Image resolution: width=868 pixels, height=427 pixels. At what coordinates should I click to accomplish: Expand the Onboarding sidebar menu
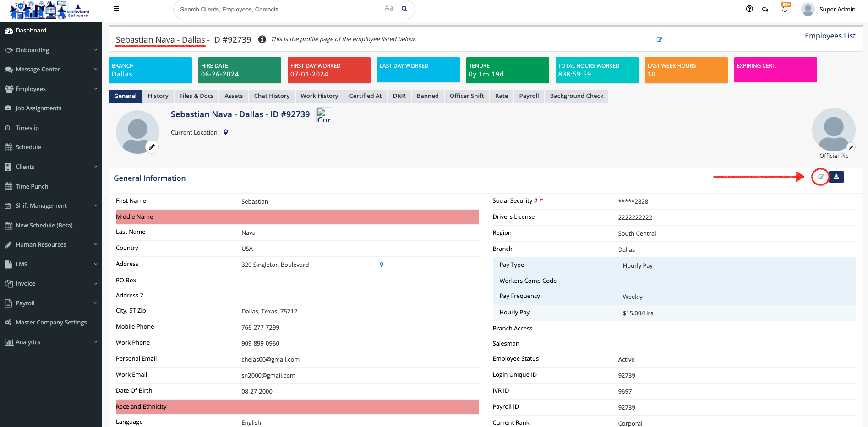tap(51, 50)
